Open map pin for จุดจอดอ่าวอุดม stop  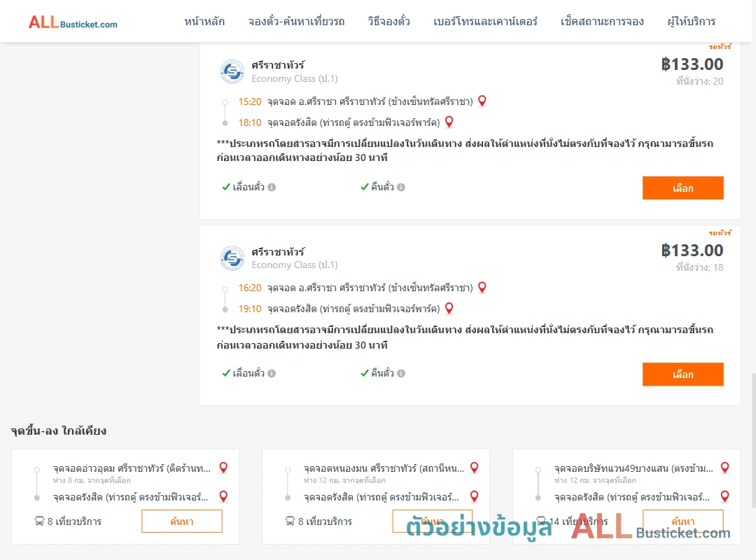coord(223,468)
